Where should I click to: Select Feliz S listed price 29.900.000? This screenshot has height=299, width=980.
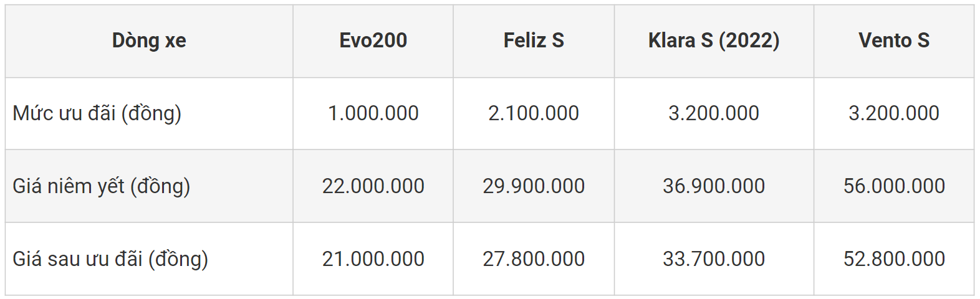[x=534, y=186]
